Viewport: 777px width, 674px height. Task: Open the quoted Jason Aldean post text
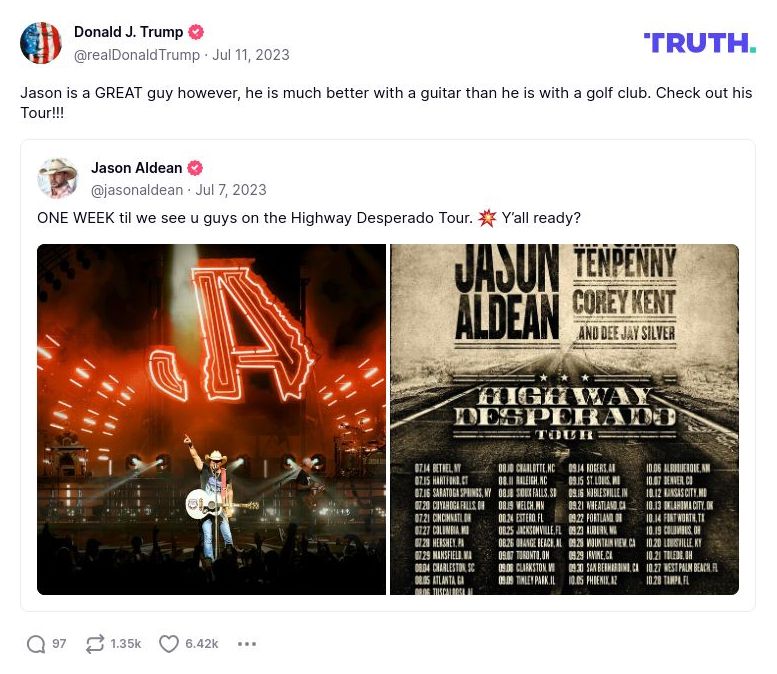(308, 218)
